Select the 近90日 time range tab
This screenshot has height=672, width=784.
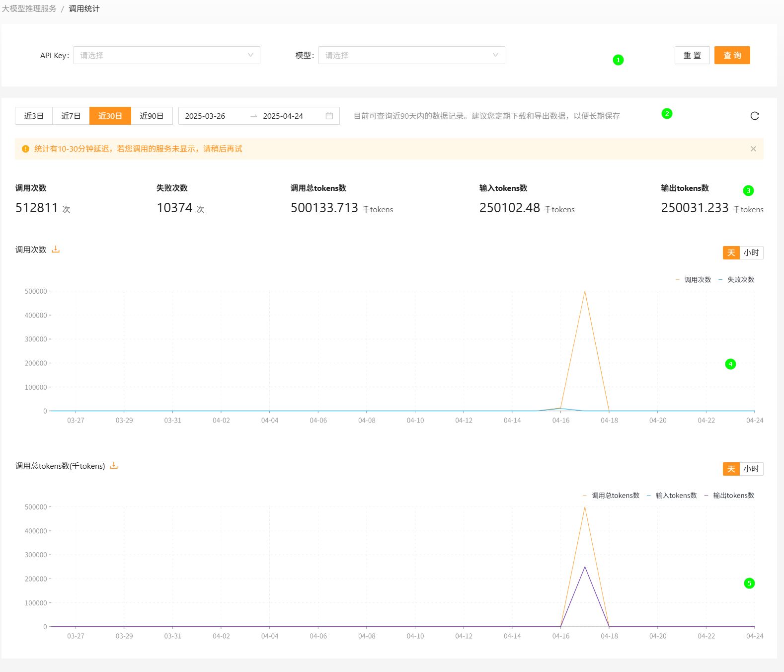(152, 116)
